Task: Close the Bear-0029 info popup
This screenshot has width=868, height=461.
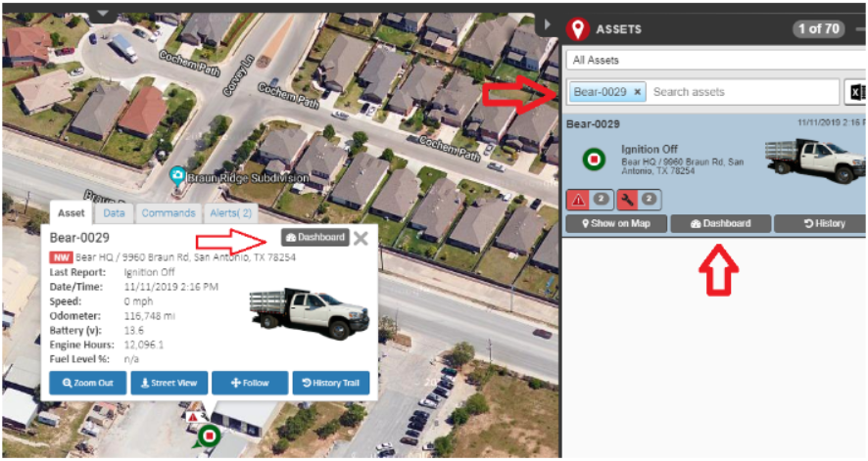Action: [x=361, y=238]
